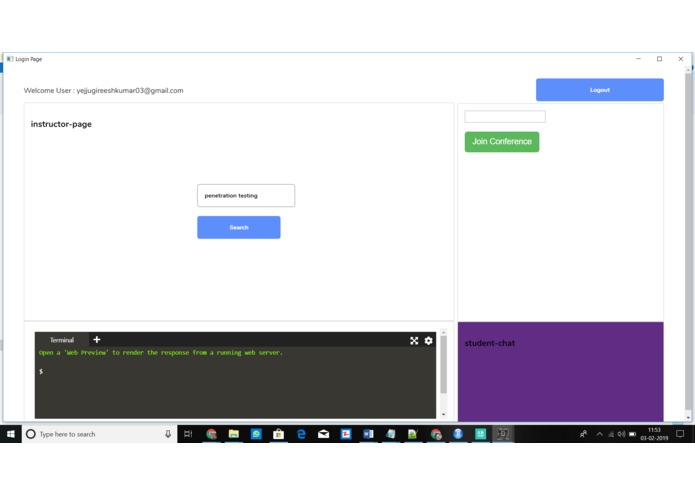This screenshot has width=695, height=494.
Task: Click the Logout button
Action: click(x=599, y=90)
